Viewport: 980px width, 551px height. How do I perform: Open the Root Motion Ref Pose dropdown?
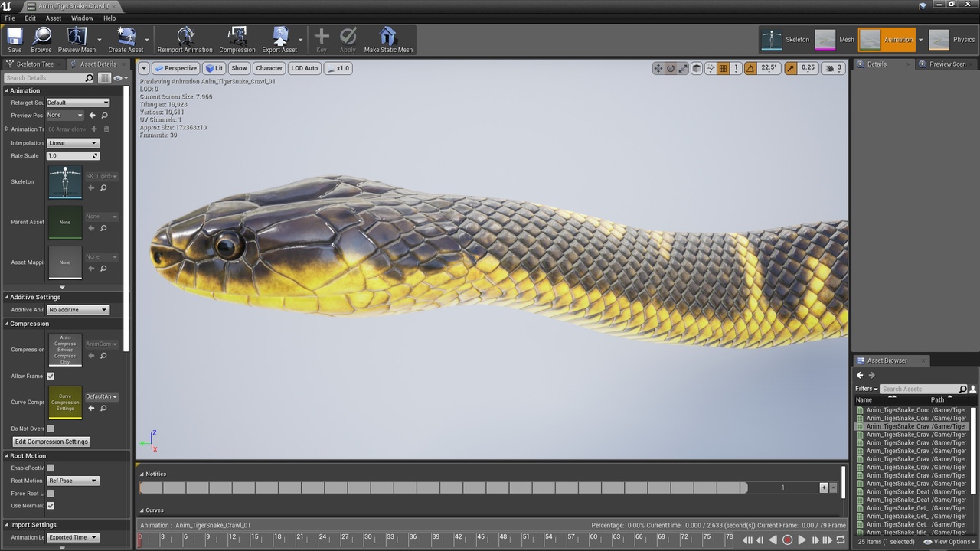(73, 481)
